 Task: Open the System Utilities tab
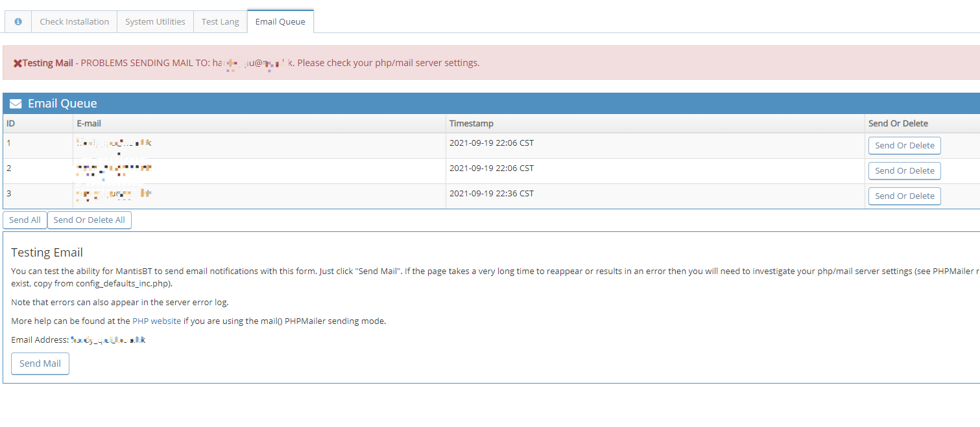click(x=155, y=21)
